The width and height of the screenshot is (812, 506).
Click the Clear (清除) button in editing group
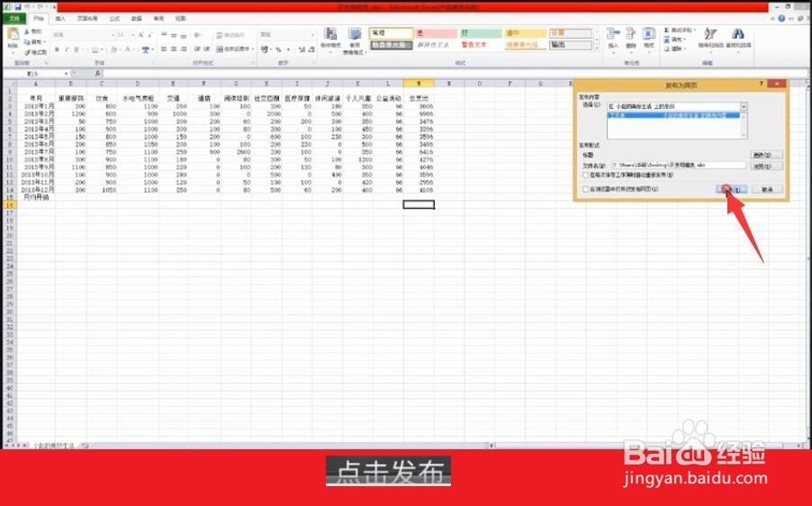(673, 49)
